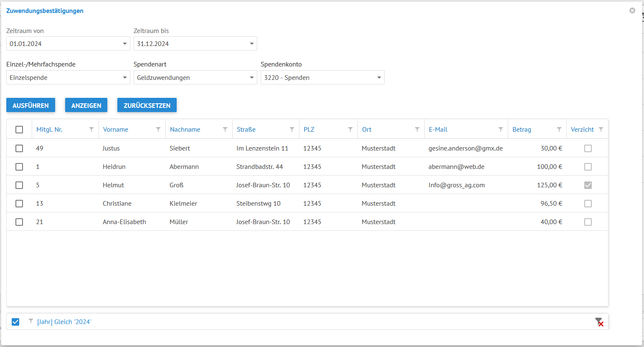644x347 pixels.
Task: Edit the [Jahr] Gleich '2024' filter expression
Action: (x=64, y=322)
